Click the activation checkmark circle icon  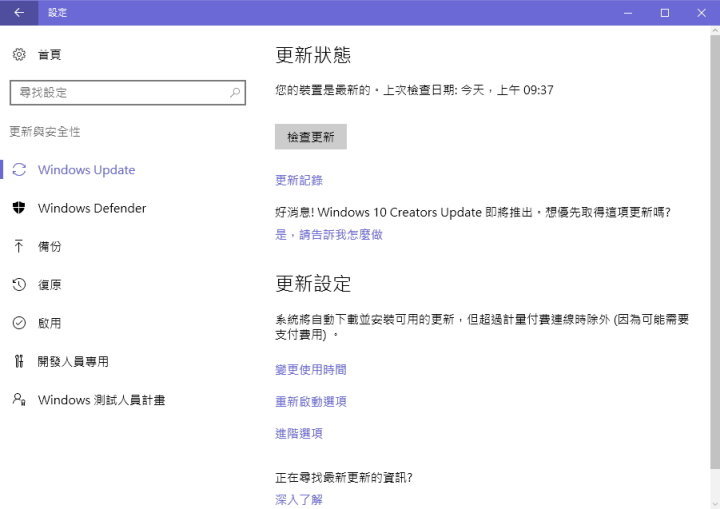click(19, 323)
